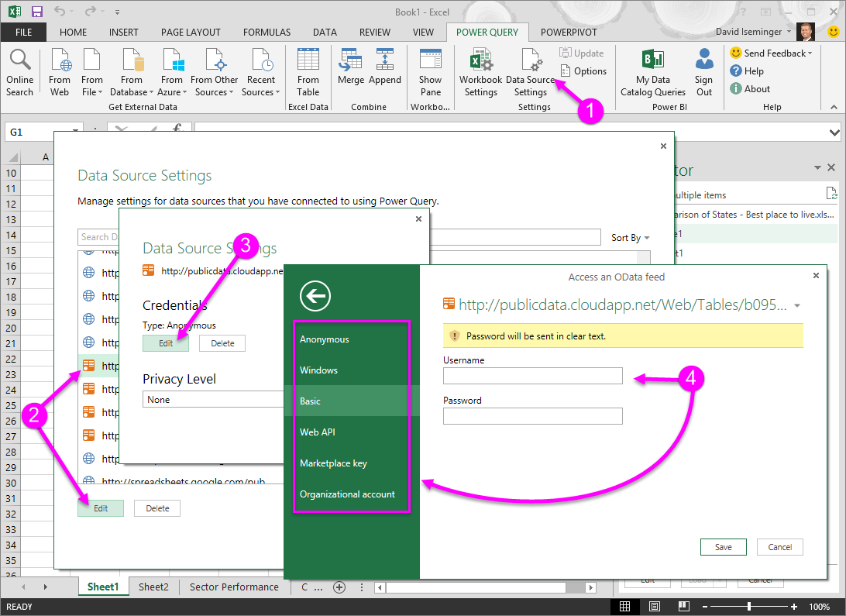Click Save in the OData feed dialog
The height and width of the screenshot is (616, 846).
pos(723,547)
